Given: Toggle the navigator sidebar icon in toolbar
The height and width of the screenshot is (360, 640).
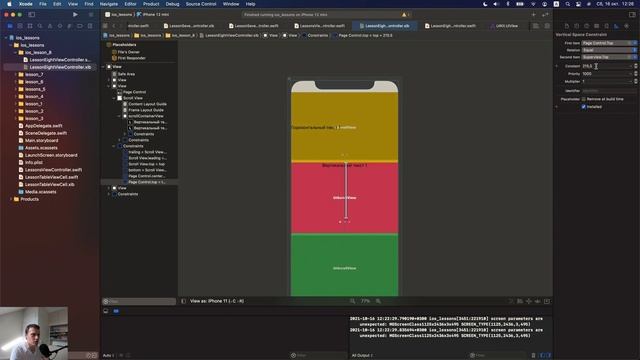Looking at the screenshot, I should [32, 14].
